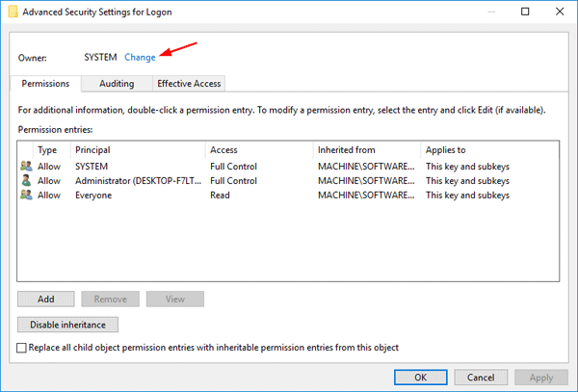Maximize the Advanced Security Settings window
The image size is (578, 392).
coord(524,13)
